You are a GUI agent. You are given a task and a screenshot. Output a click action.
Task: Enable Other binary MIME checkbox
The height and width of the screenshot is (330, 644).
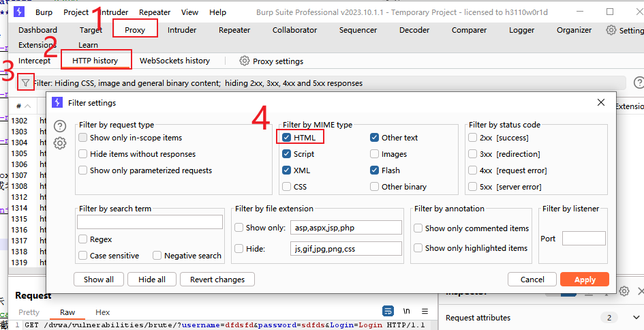click(x=374, y=187)
